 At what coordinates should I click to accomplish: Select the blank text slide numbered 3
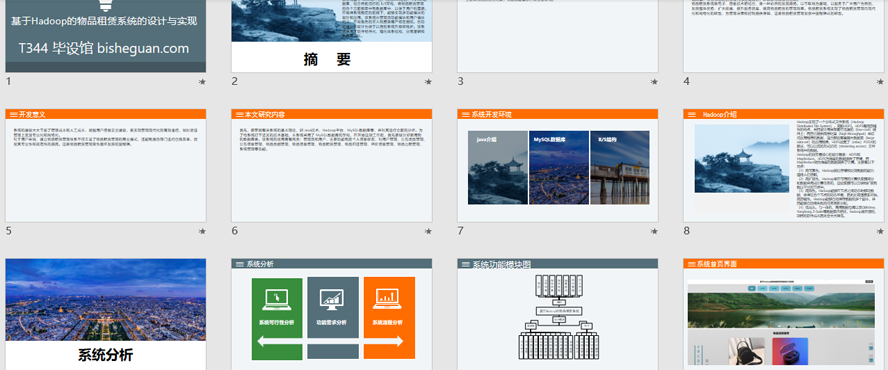[557, 36]
